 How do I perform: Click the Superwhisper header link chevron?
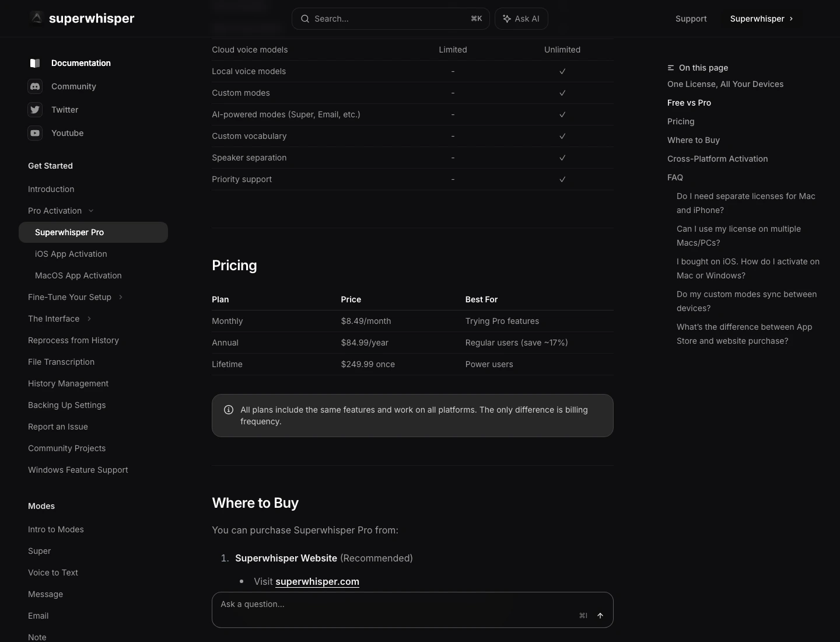coord(791,19)
